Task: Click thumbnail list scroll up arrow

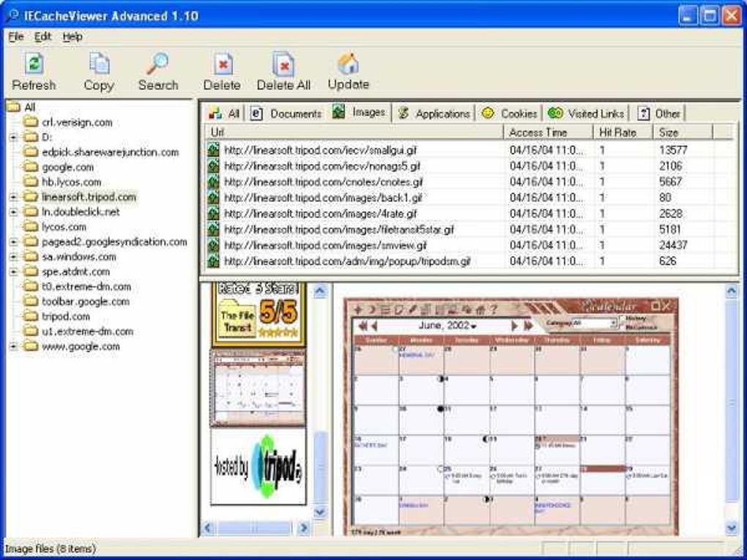Action: point(319,290)
